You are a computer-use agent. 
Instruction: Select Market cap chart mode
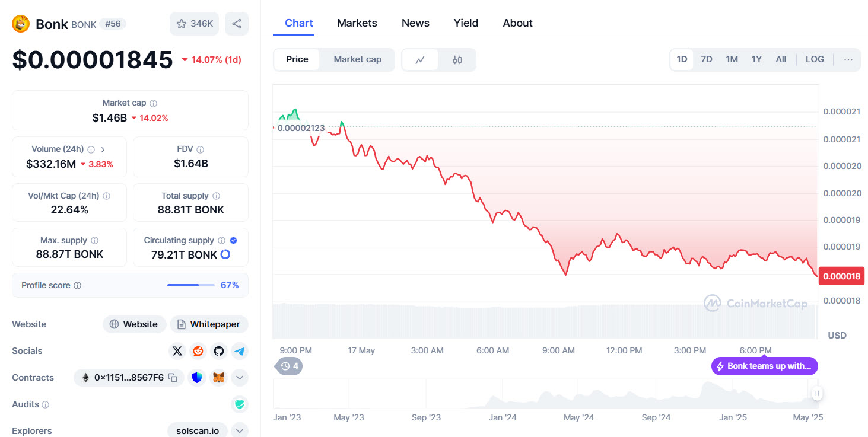[357, 59]
